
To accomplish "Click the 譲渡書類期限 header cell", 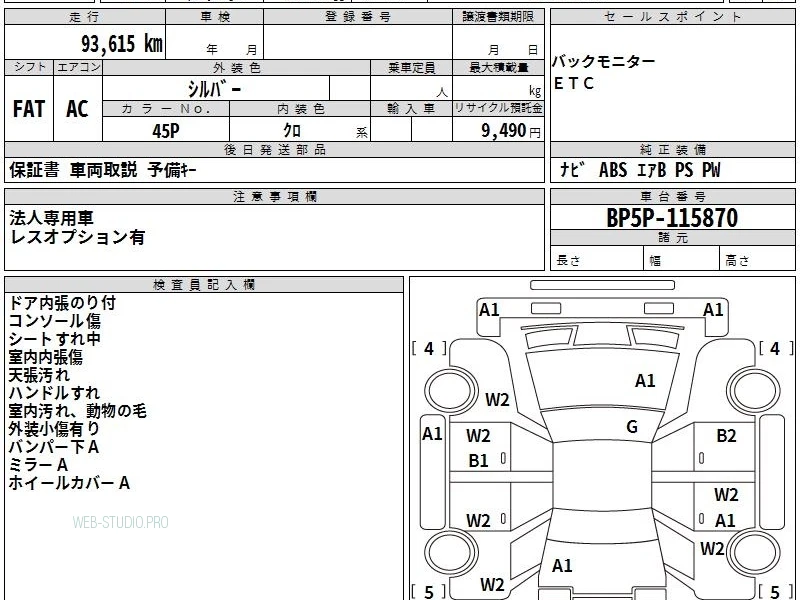I will pos(498,16).
